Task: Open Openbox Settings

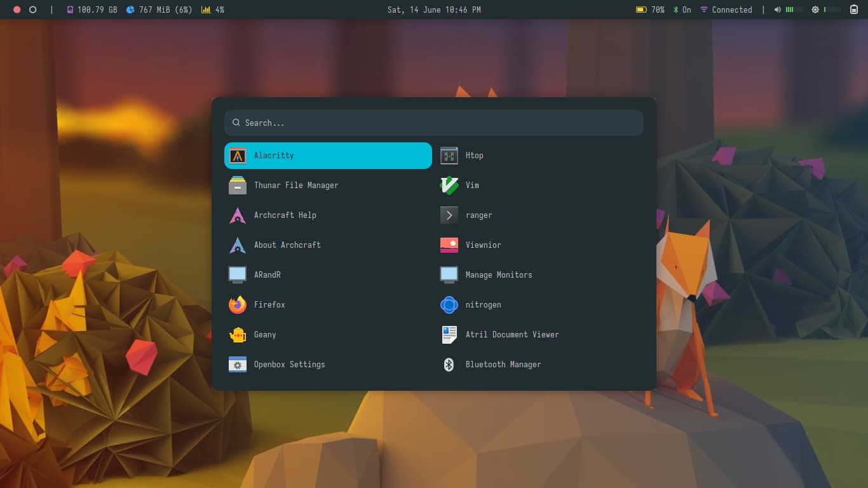Action: (x=328, y=365)
